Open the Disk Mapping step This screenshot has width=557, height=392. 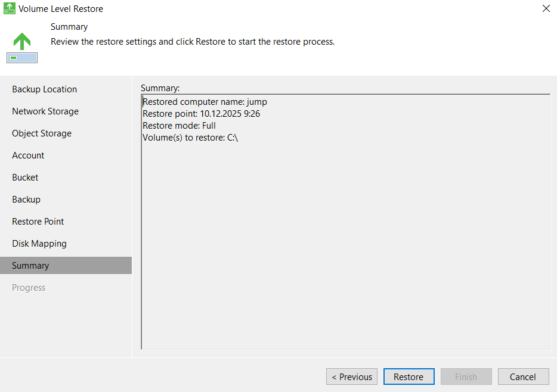[x=39, y=244]
